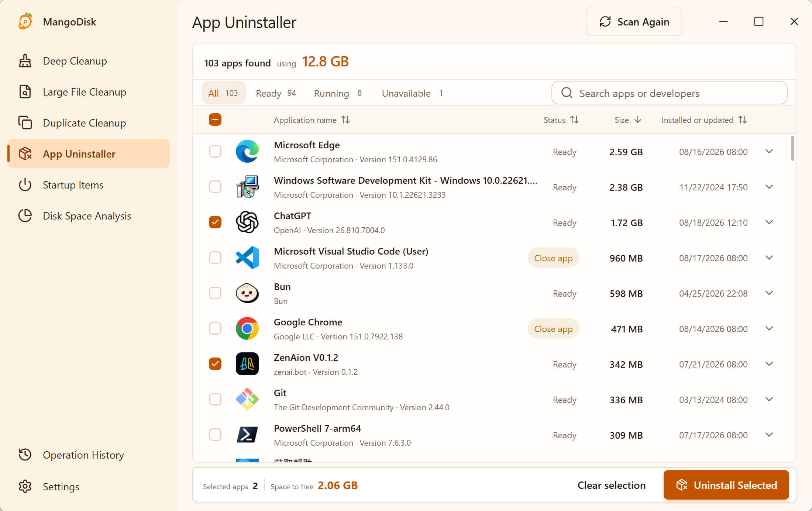Switch to the Running 8 tab
The width and height of the screenshot is (812, 511).
[x=338, y=93]
